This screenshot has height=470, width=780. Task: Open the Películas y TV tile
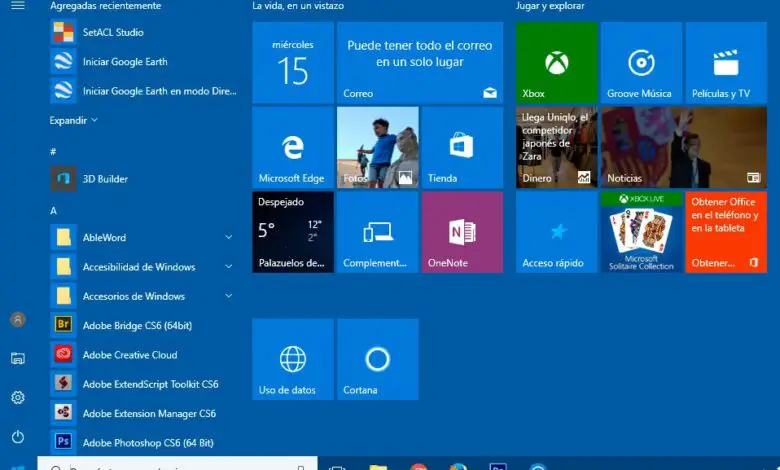pos(726,63)
